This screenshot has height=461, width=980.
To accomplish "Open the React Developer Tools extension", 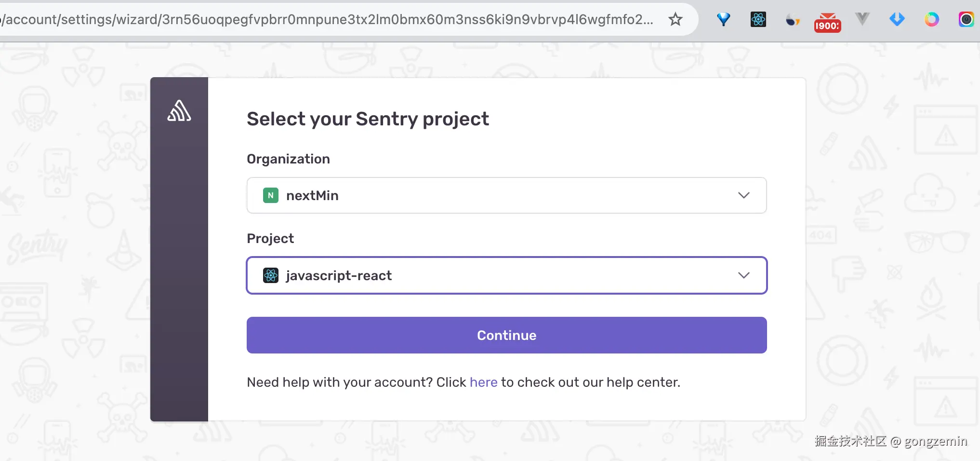I will 758,19.
